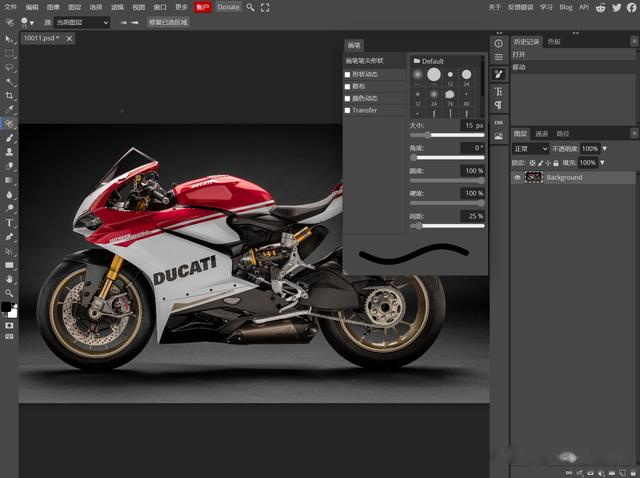
Task: Open the source layer dropdown in options bar
Action: tap(82, 22)
